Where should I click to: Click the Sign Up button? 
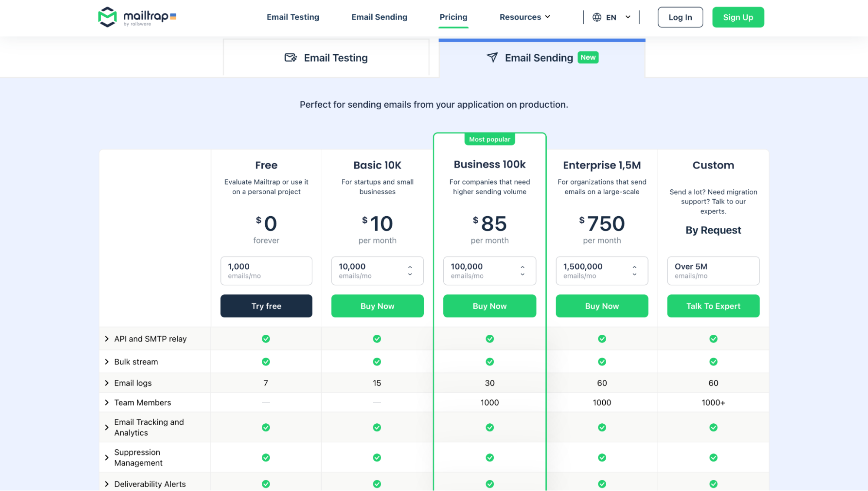(x=738, y=17)
